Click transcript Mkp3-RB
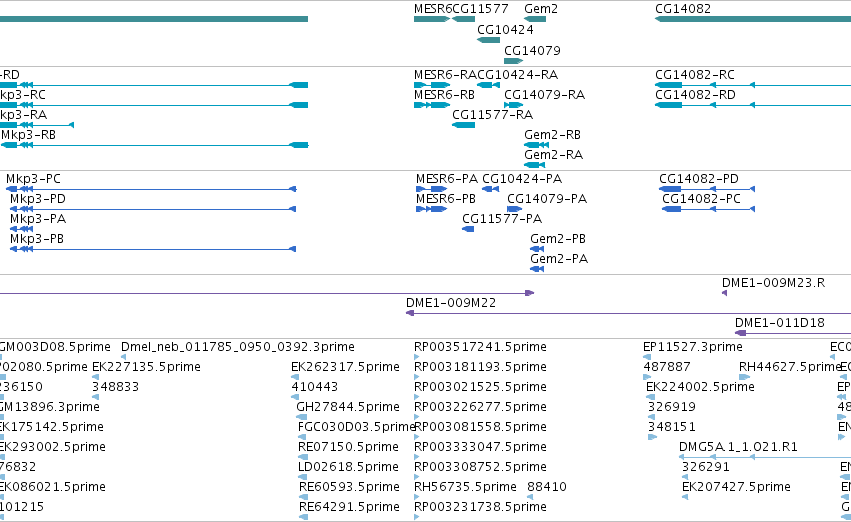Image resolution: width=851 pixels, height=522 pixels. pos(155,145)
